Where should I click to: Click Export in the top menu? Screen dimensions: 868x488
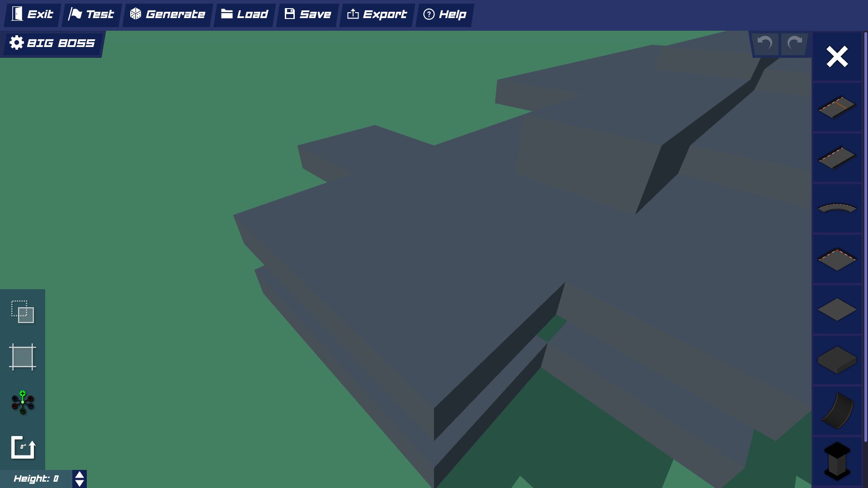[x=377, y=14]
